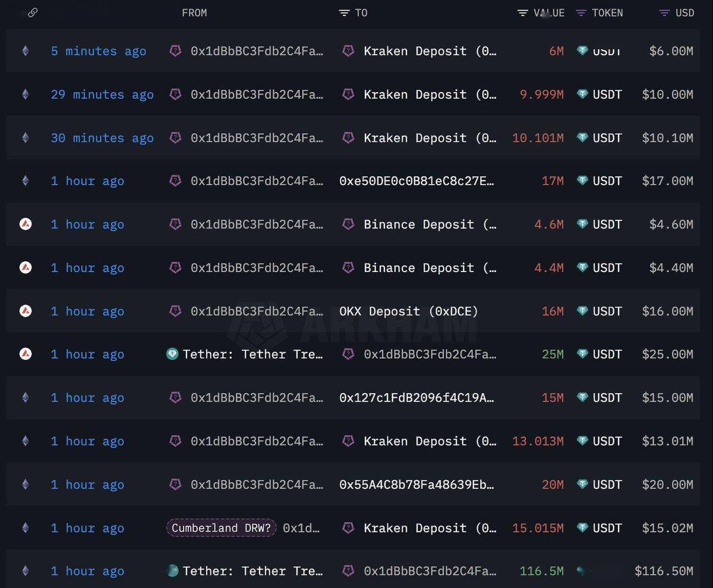
Task: Click the Tether Treasury logo on the 116.5M row
Action: [172, 571]
